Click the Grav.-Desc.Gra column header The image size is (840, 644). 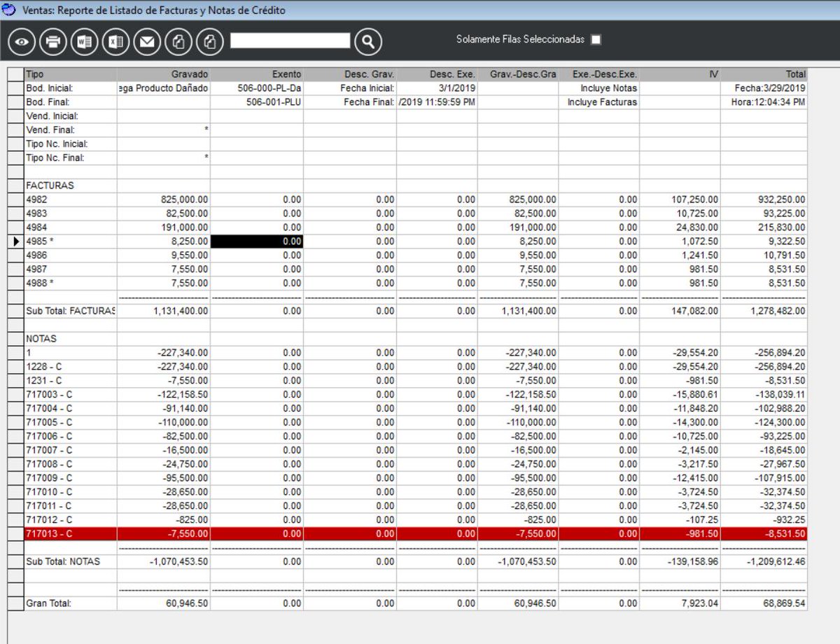coord(518,74)
